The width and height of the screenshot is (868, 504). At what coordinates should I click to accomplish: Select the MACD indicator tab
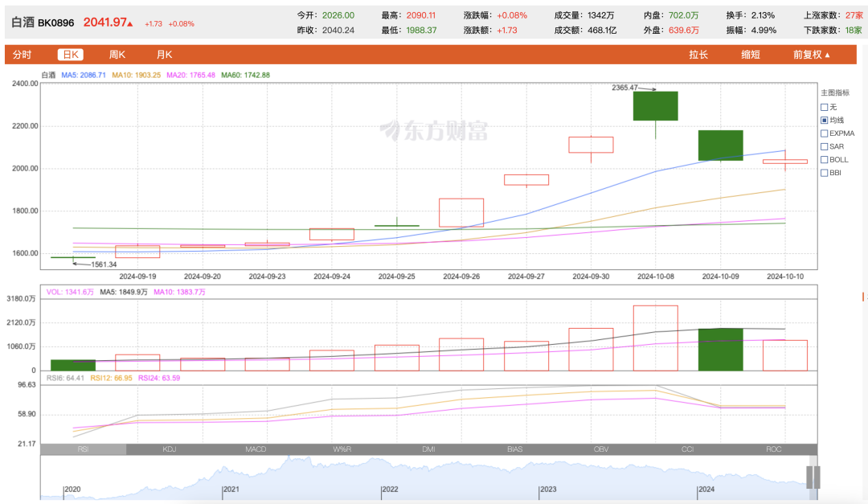[256, 449]
